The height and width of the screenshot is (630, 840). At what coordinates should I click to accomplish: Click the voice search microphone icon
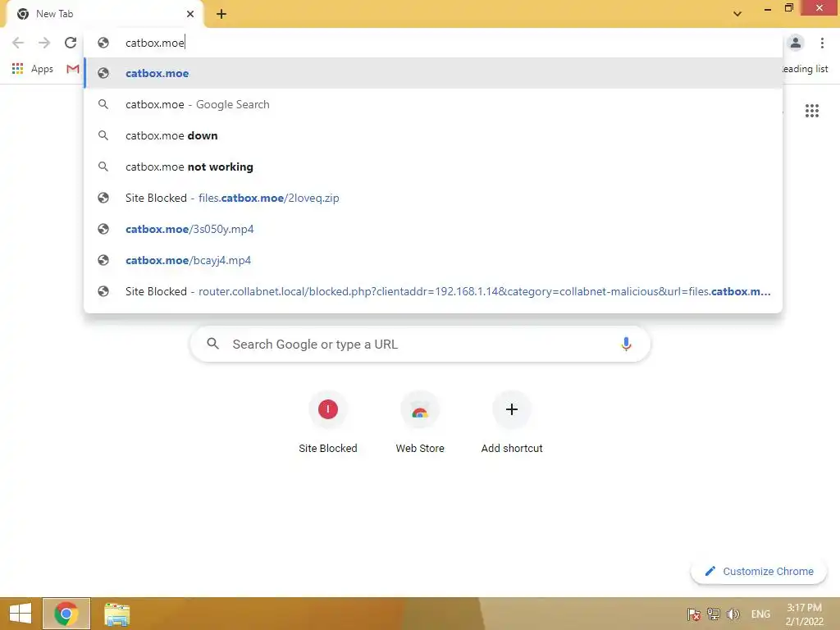pyautogui.click(x=626, y=344)
